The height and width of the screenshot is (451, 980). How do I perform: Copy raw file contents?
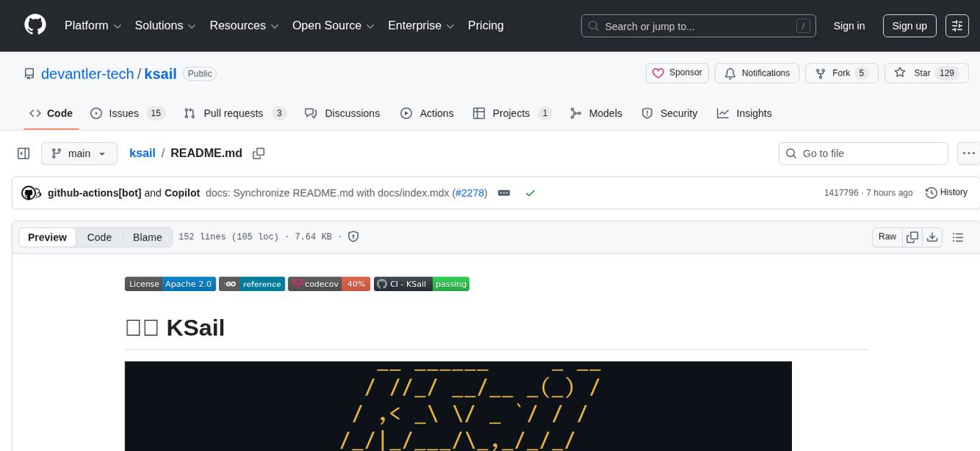coord(912,236)
